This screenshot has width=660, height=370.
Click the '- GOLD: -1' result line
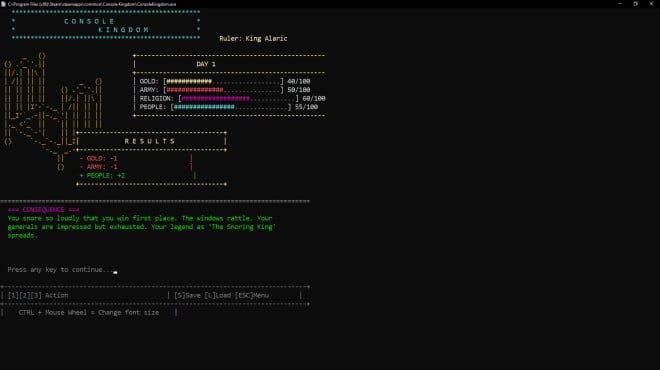98,158
